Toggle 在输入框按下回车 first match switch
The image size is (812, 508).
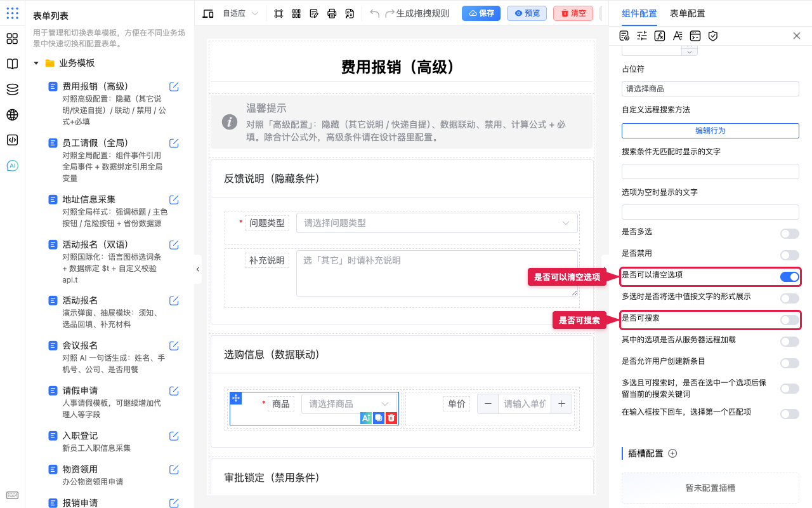click(790, 414)
